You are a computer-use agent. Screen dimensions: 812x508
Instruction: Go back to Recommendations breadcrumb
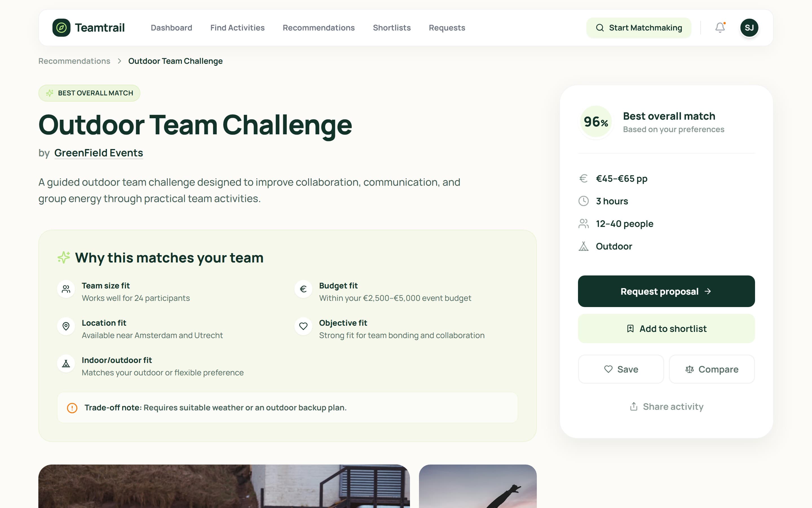click(x=74, y=61)
